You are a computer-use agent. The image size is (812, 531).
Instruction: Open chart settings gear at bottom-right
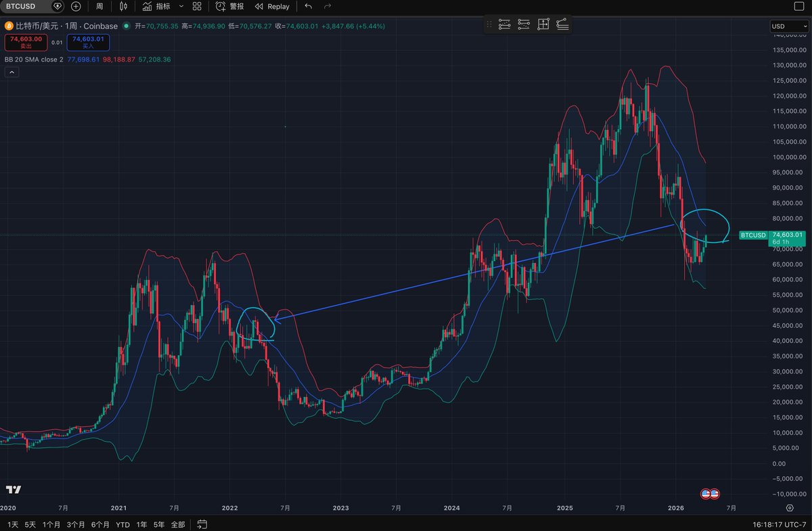(790, 507)
